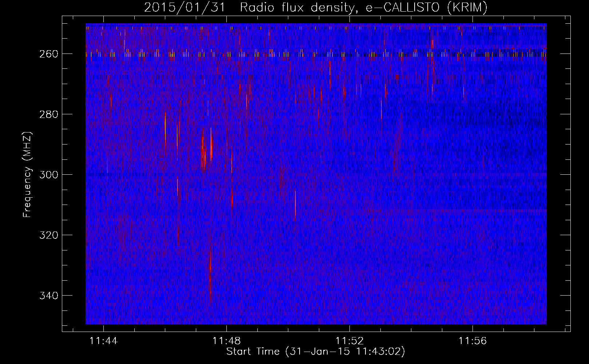Screen dimensions: 589x364
Task: Click the 11:56 time tick label
Action: click(x=473, y=341)
